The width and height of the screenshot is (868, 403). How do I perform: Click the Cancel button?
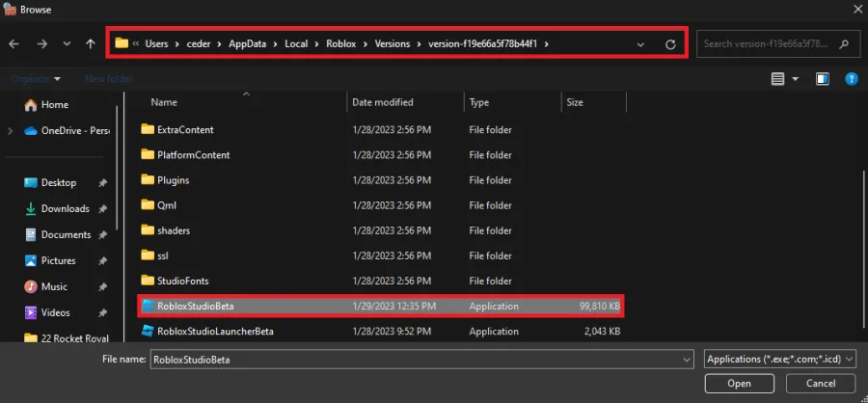point(821,383)
